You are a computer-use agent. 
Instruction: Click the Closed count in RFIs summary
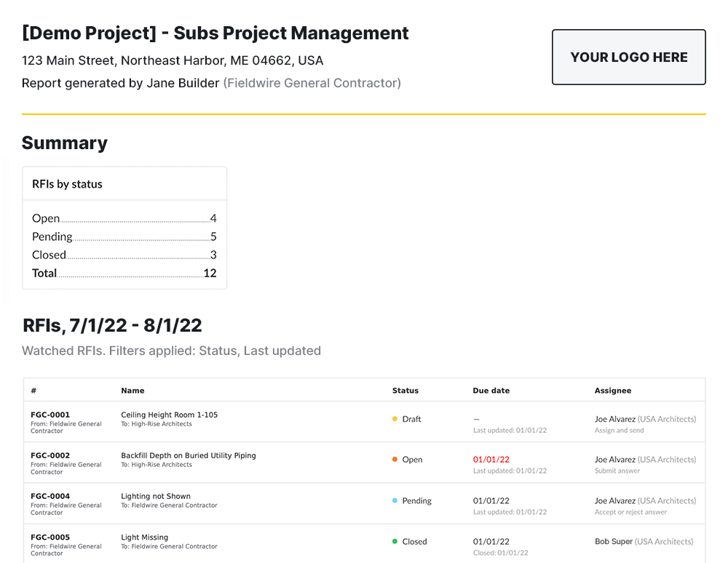pyautogui.click(x=213, y=255)
